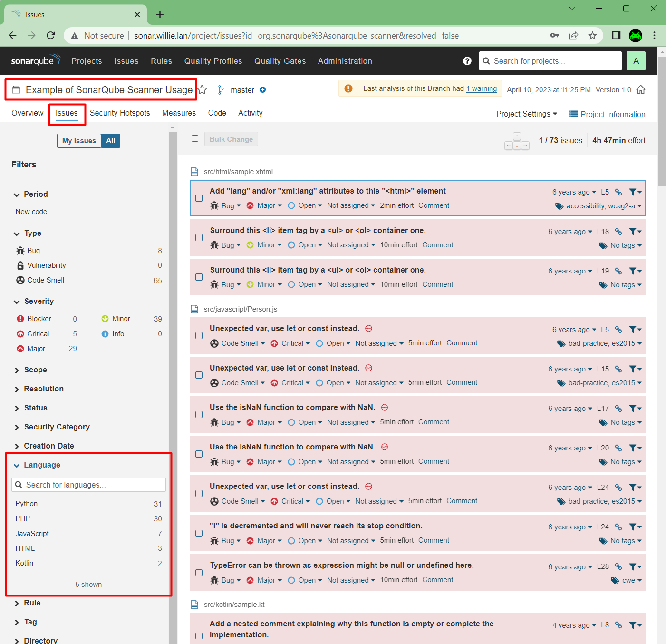
Task: Click the 1 warning link
Action: pyautogui.click(x=481, y=88)
